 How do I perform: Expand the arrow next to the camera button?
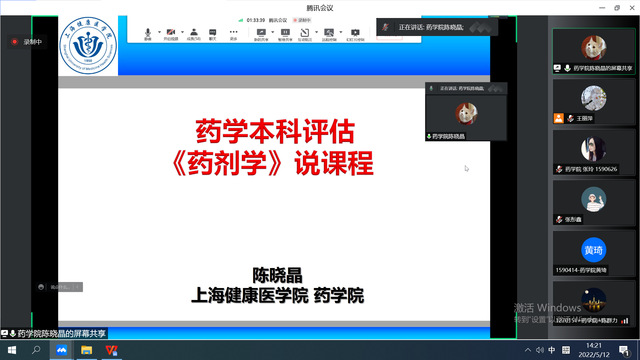coord(182,32)
